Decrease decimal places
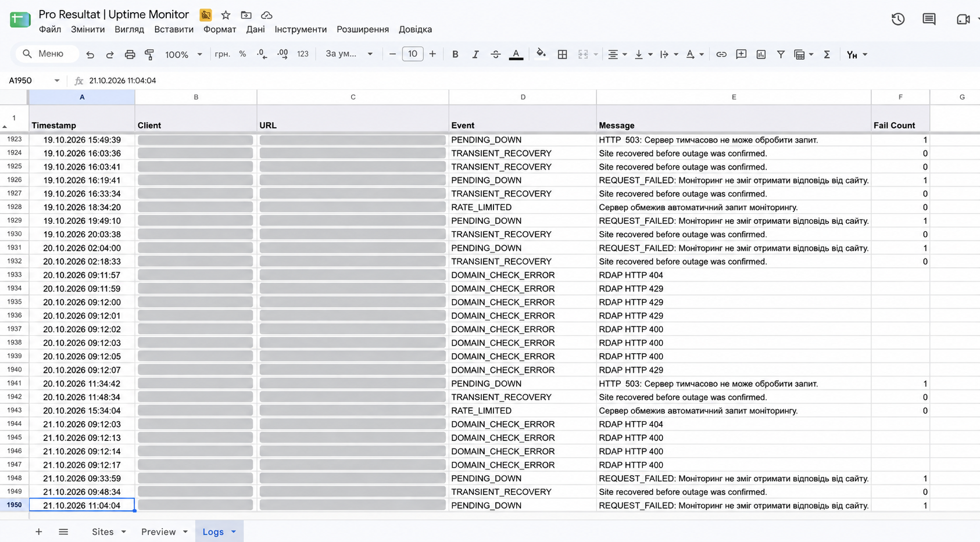 [x=262, y=54]
